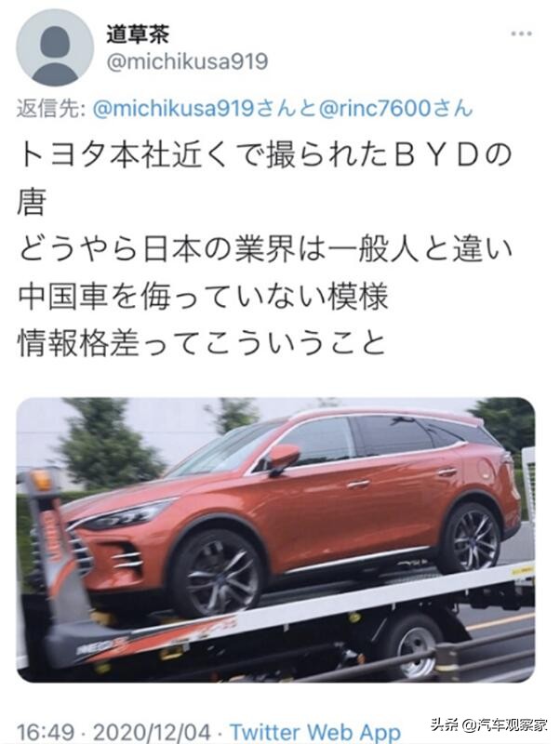Click the line starting 中国車を侮って

[203, 297]
